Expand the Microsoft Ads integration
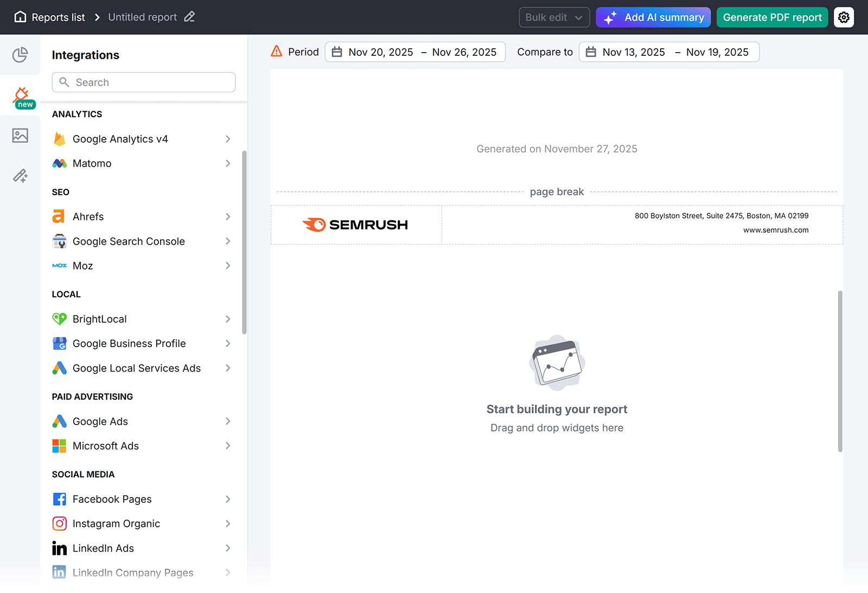Viewport: 868px width, 593px height. 228,445
